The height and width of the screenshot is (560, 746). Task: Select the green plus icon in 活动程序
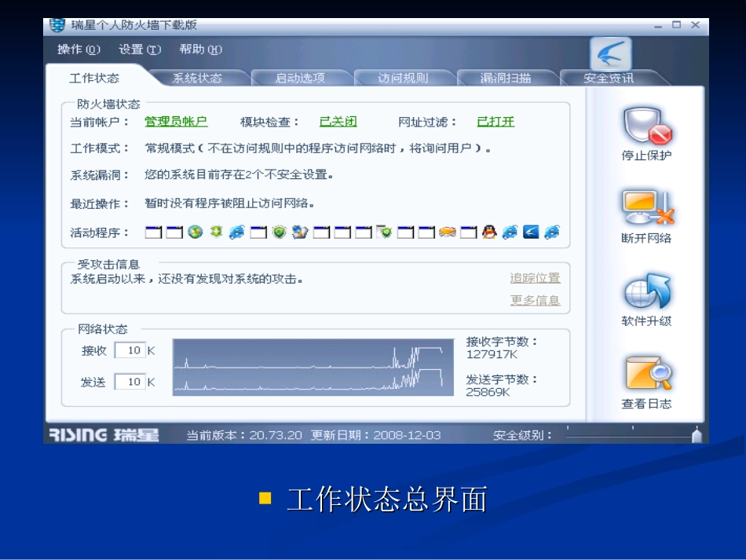(x=217, y=232)
